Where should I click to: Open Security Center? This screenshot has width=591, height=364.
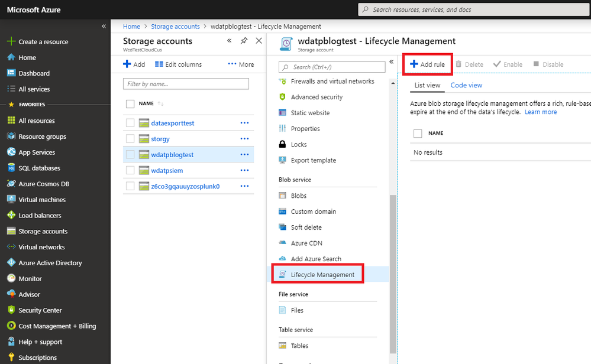40,311
